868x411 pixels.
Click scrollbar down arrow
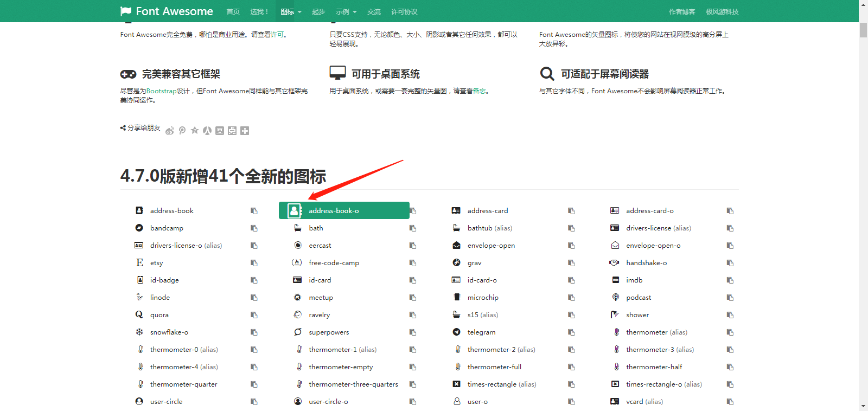[x=863, y=406]
